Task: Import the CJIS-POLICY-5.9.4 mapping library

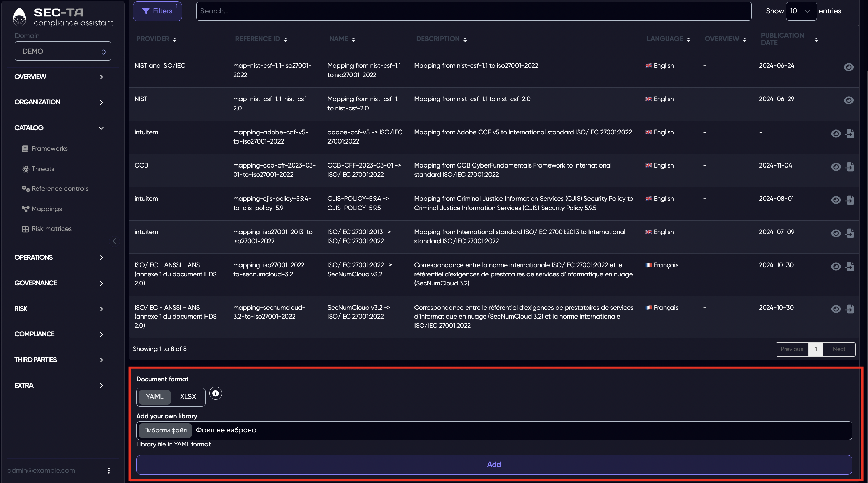Action: pyautogui.click(x=850, y=200)
